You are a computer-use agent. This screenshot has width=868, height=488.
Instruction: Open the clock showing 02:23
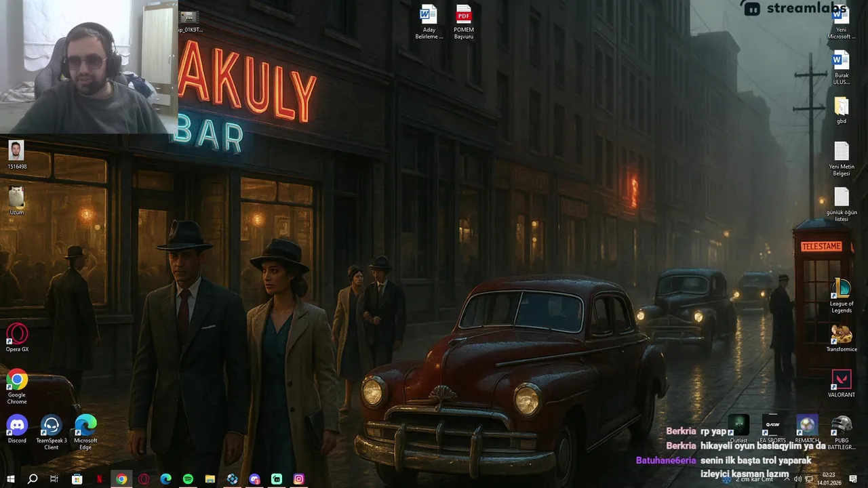click(x=829, y=479)
